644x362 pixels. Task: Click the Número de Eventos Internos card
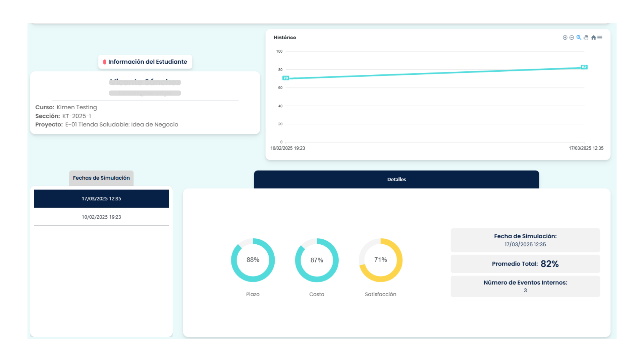tap(525, 286)
